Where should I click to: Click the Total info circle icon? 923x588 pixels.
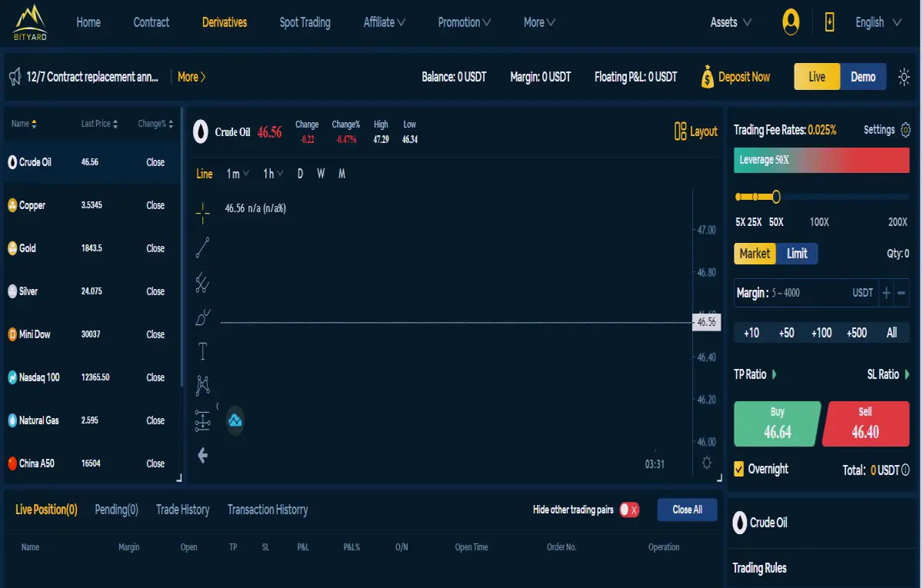click(x=905, y=470)
